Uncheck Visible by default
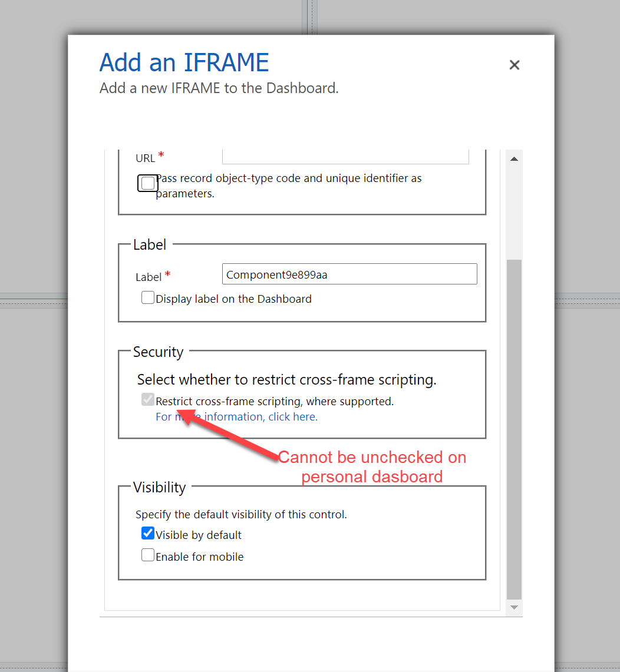 148,534
